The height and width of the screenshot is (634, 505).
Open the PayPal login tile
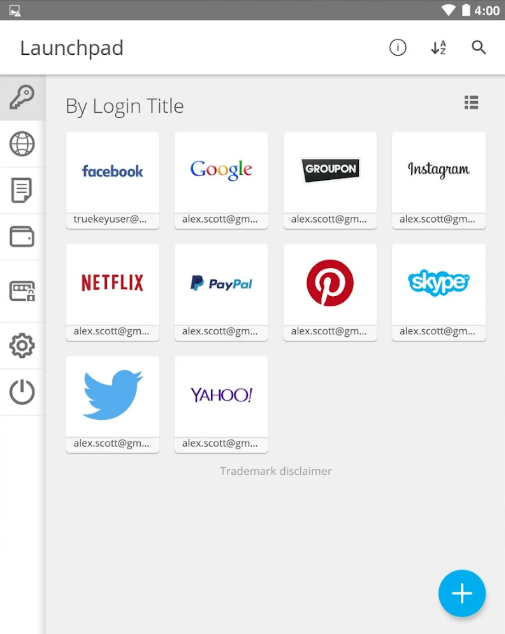221,292
